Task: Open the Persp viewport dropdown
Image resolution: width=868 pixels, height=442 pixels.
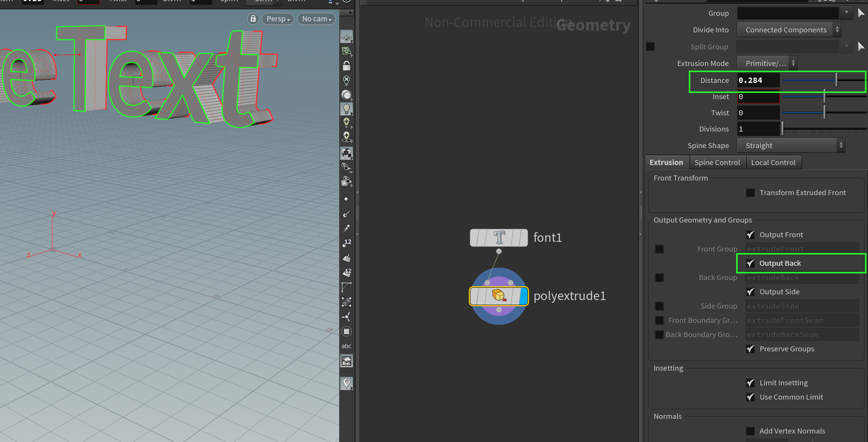Action: pyautogui.click(x=277, y=19)
